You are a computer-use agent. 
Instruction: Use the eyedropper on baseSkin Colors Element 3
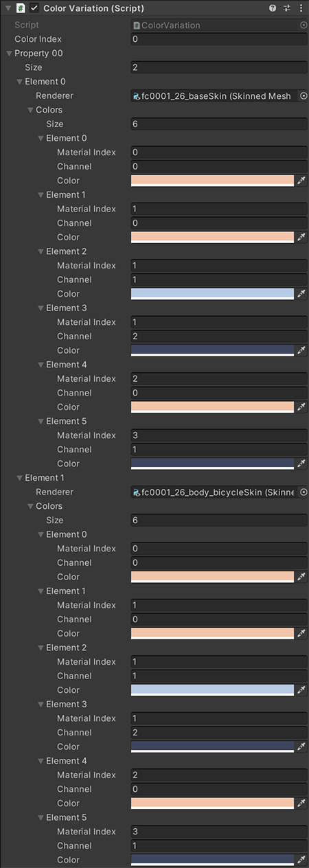[x=301, y=350]
